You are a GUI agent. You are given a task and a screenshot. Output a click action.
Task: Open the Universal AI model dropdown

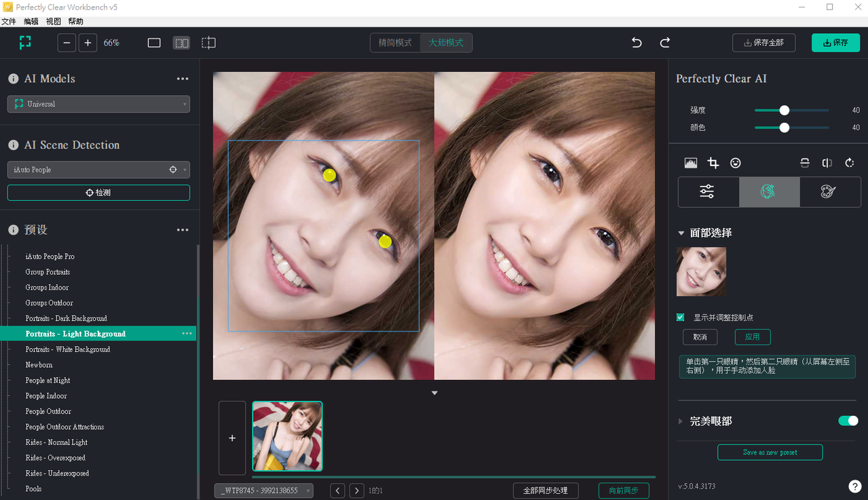[98, 104]
